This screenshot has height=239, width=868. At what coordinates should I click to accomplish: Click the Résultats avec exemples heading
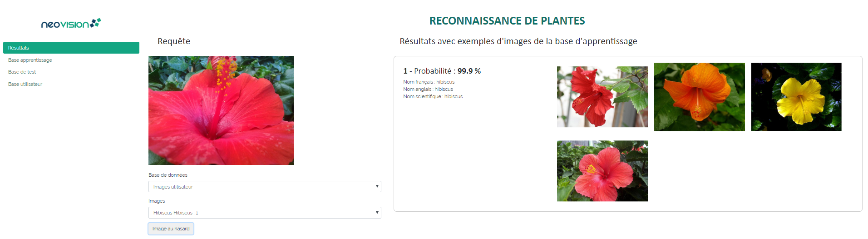pos(518,41)
